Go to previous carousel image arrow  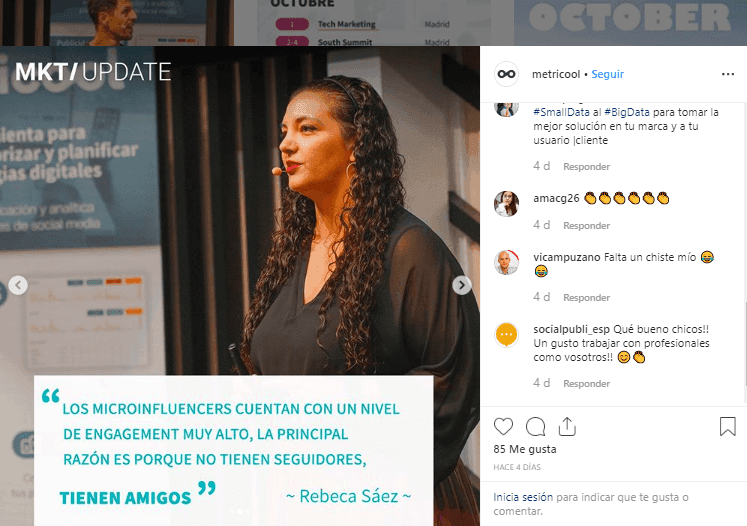tap(18, 285)
